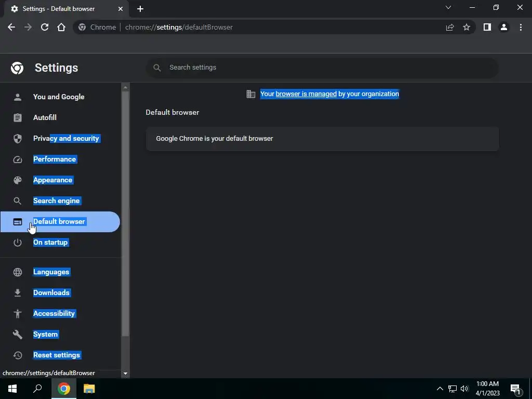Click sidebar scrollbar up arrow

click(x=125, y=87)
